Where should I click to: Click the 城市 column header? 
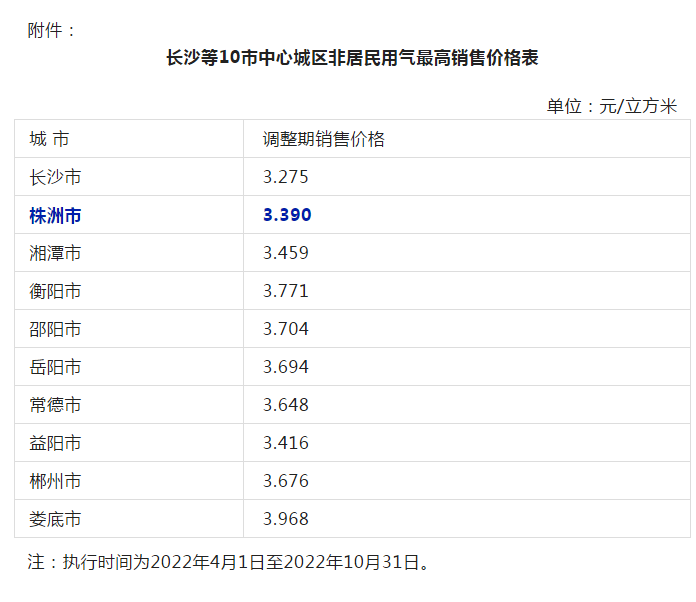coord(50,139)
